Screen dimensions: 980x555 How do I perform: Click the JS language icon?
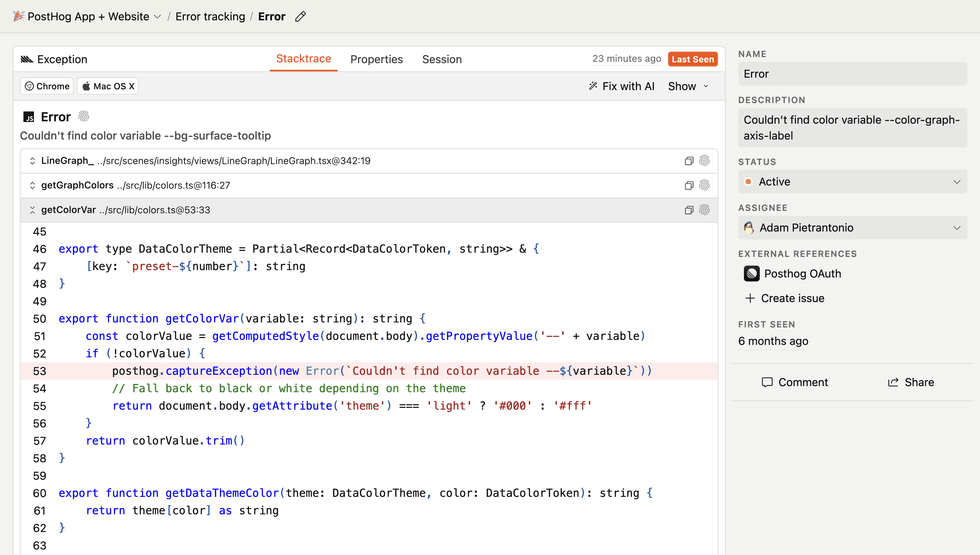[29, 117]
